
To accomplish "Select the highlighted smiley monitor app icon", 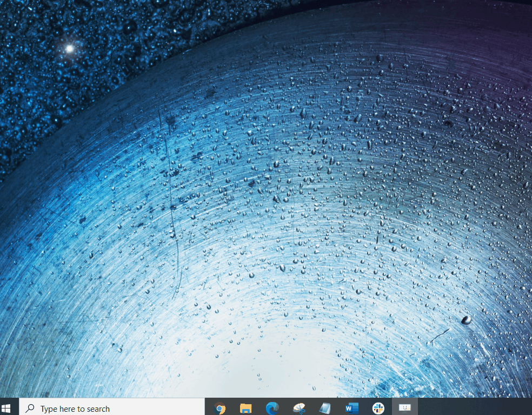I will pos(405,407).
